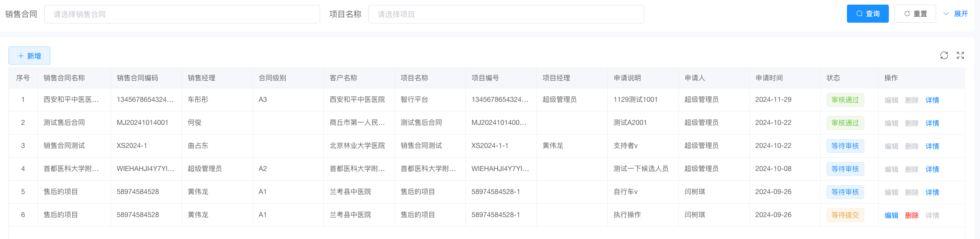This screenshot has width=980, height=239.
Task: Open 详情 for row 5 售后的项目
Action: 932,192
